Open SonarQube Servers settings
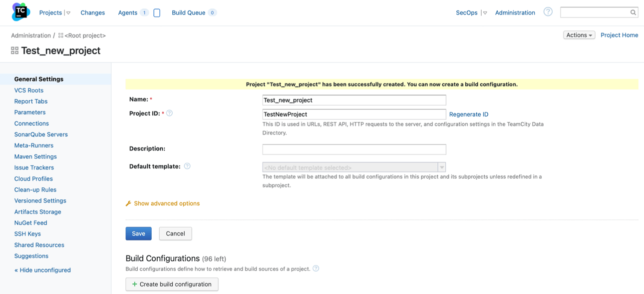The width and height of the screenshot is (644, 294). pos(41,134)
